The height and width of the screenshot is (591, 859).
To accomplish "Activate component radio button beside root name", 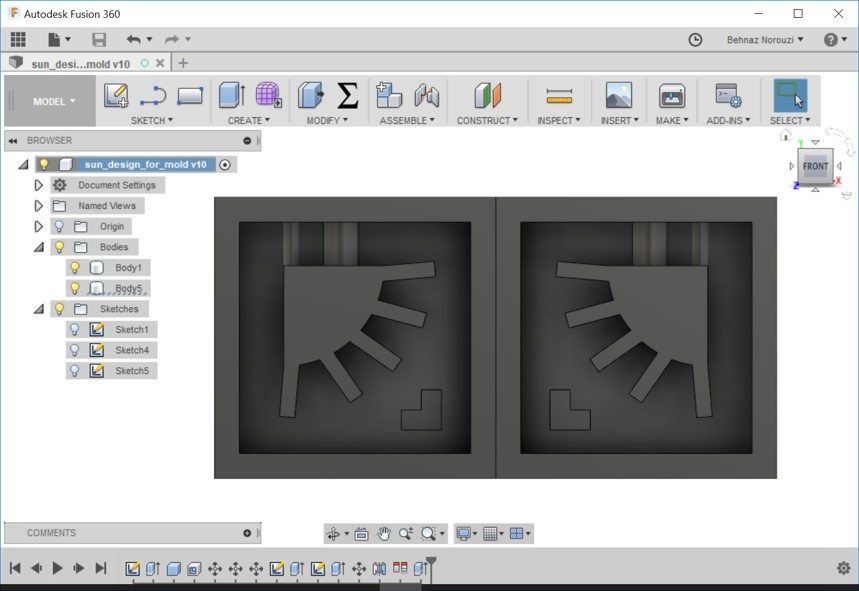I will pos(225,164).
